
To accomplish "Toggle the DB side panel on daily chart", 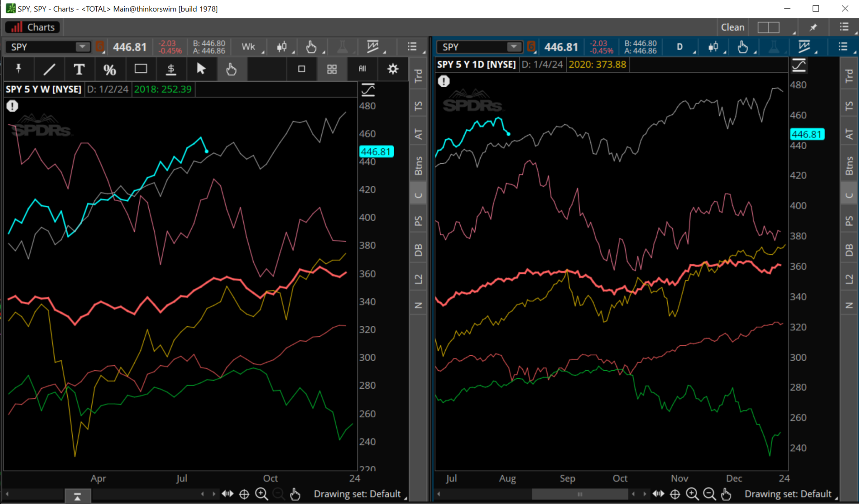I will pyautogui.click(x=849, y=250).
